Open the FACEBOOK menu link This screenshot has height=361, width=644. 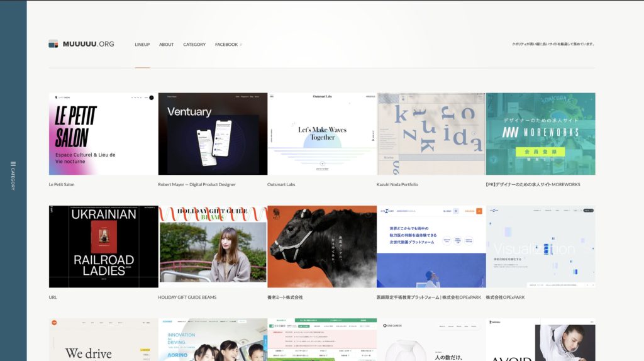click(226, 45)
